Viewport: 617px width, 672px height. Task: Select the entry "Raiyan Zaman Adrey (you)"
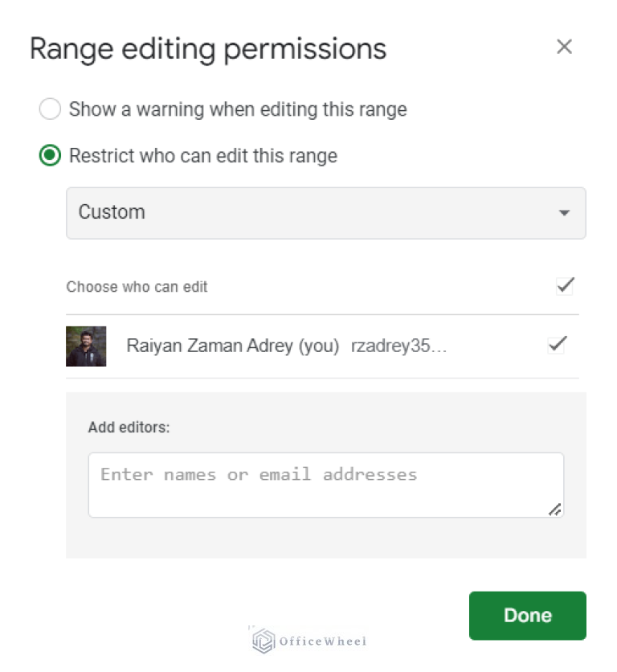(x=233, y=346)
